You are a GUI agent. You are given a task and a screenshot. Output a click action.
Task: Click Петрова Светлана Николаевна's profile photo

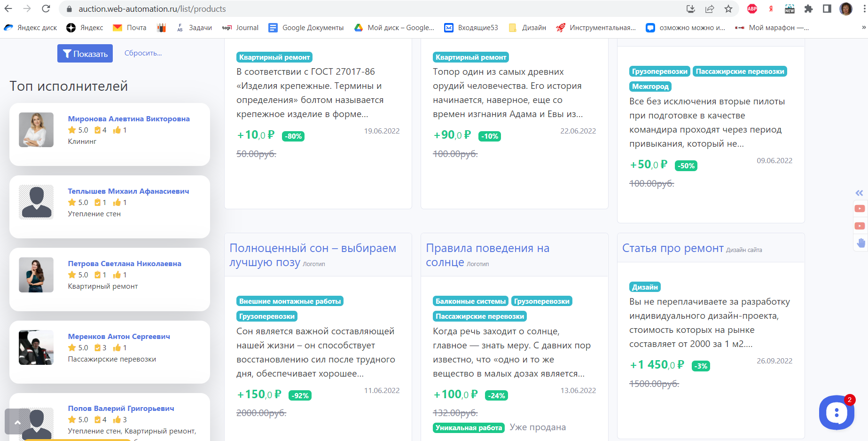(36, 275)
